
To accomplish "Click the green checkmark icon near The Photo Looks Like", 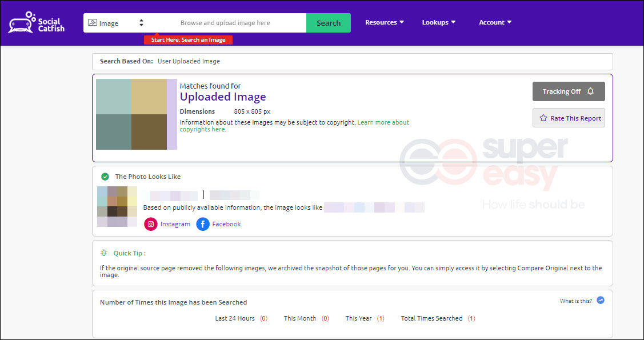I will click(105, 177).
